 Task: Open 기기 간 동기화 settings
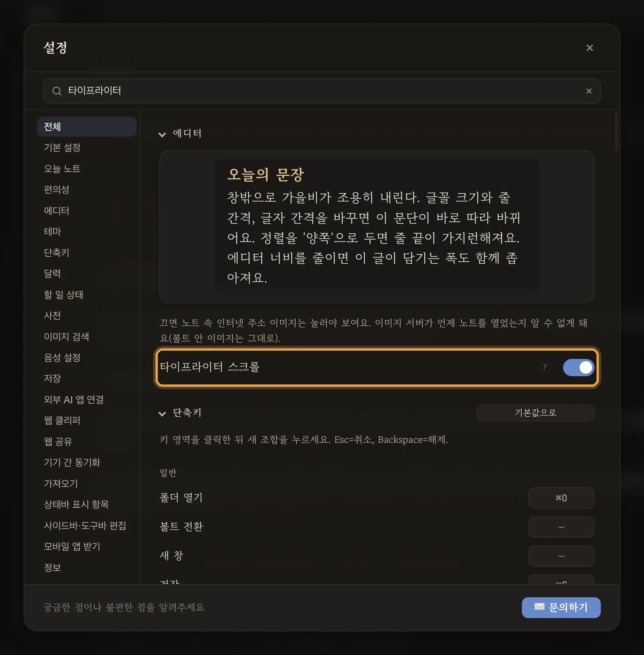[87, 463]
